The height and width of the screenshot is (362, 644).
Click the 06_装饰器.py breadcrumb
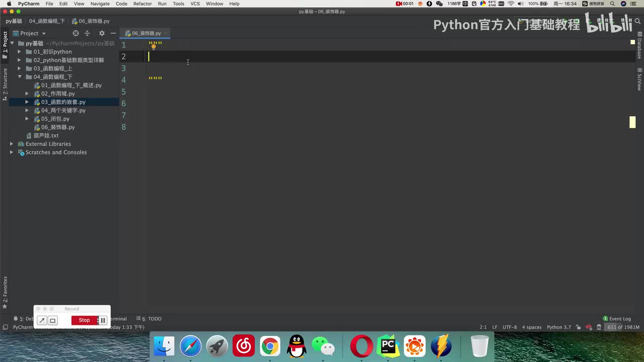pos(91,21)
